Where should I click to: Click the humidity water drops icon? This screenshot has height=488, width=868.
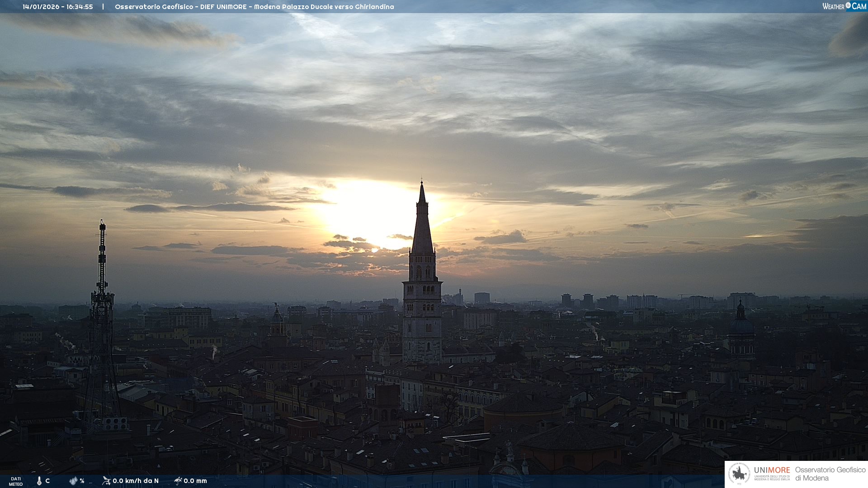pyautogui.click(x=73, y=481)
